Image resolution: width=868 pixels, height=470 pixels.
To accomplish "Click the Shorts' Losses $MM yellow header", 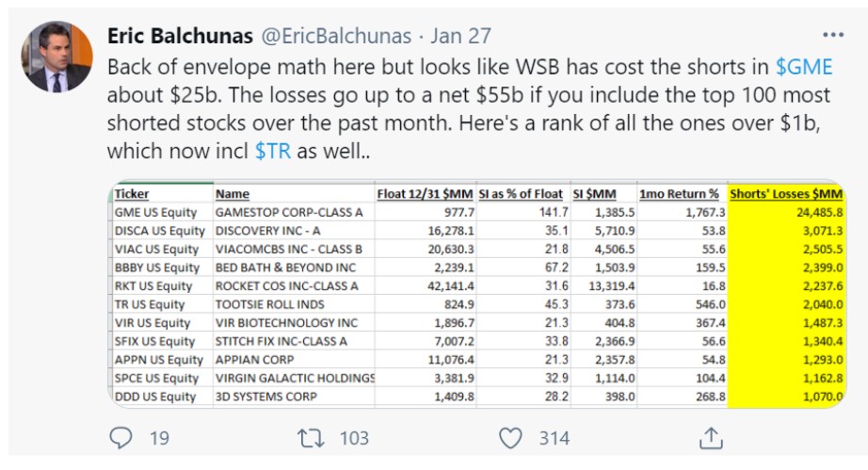I will 786,194.
